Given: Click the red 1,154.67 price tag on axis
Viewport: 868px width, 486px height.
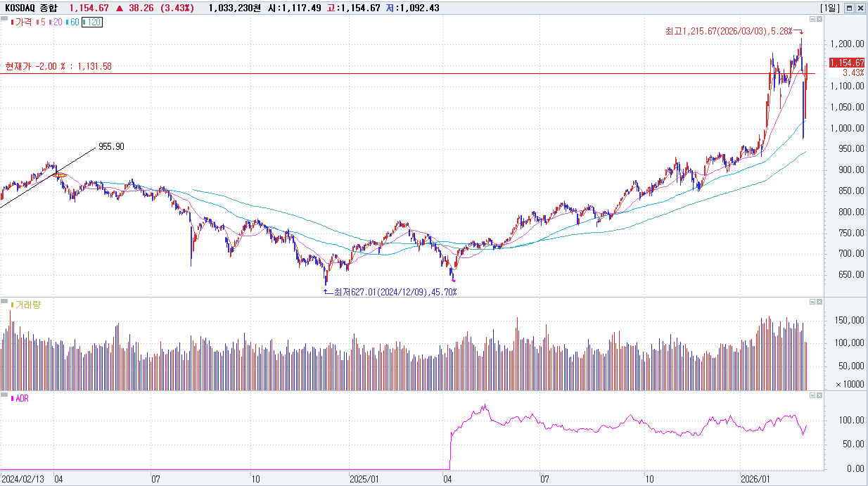Looking at the screenshot, I should tap(847, 63).
